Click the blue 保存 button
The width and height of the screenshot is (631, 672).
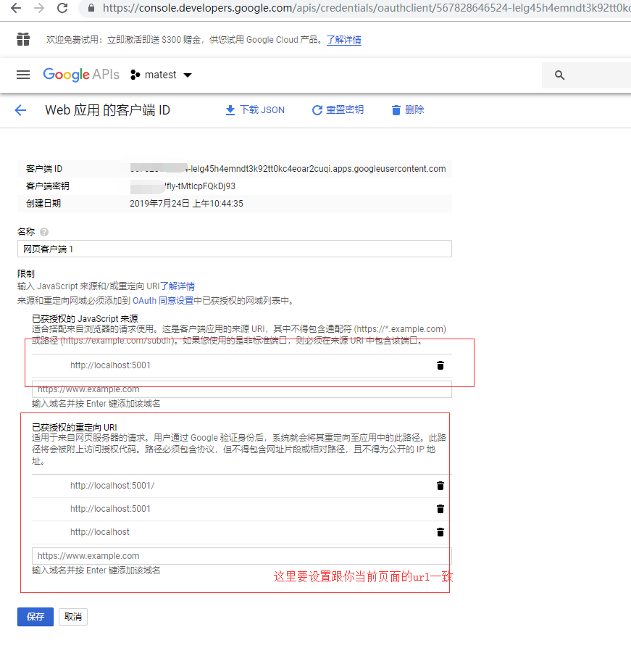pyautogui.click(x=35, y=617)
